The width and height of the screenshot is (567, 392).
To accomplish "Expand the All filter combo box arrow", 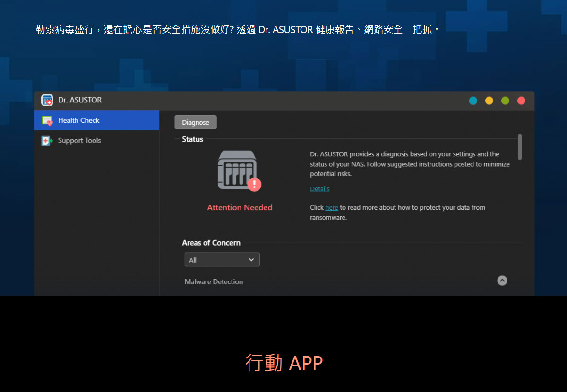I will (252, 259).
